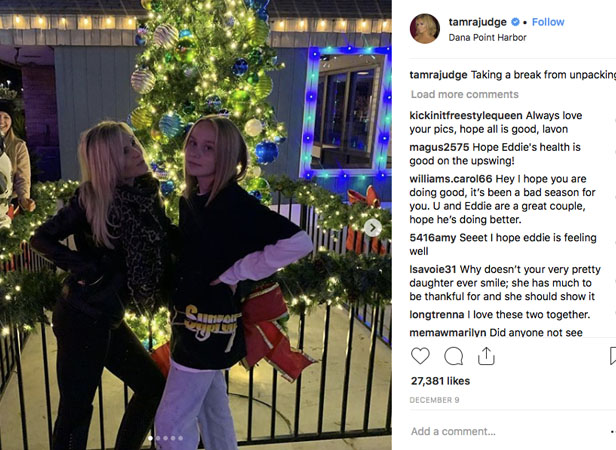Follow the tamrajudge account

tap(548, 22)
